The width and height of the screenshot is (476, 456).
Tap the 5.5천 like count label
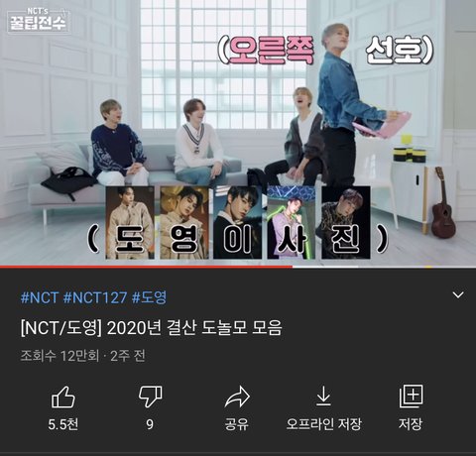63,424
